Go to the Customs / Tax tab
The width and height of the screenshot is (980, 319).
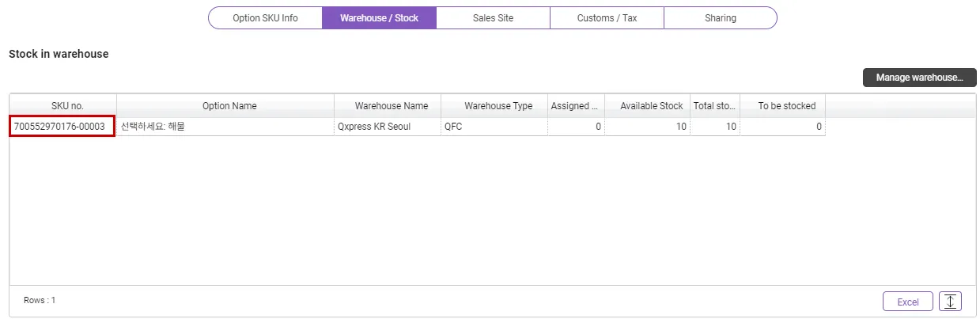point(607,18)
